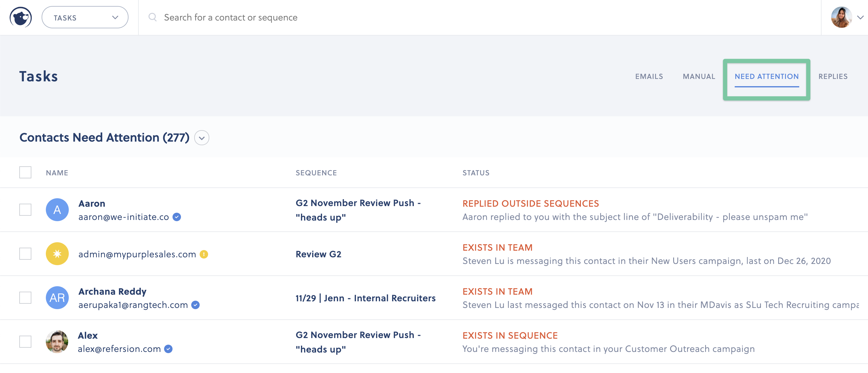Click the SEQUENCE column header
This screenshot has width=868, height=373.
coord(316,173)
